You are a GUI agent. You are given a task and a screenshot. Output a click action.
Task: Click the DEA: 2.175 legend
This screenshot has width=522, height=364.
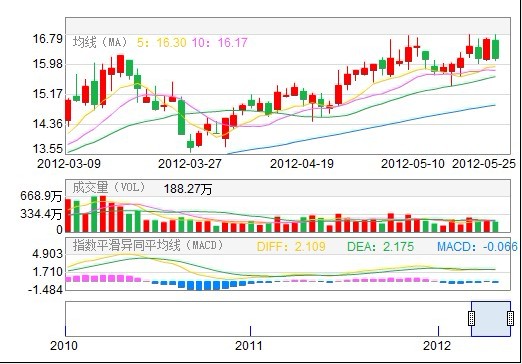click(380, 247)
